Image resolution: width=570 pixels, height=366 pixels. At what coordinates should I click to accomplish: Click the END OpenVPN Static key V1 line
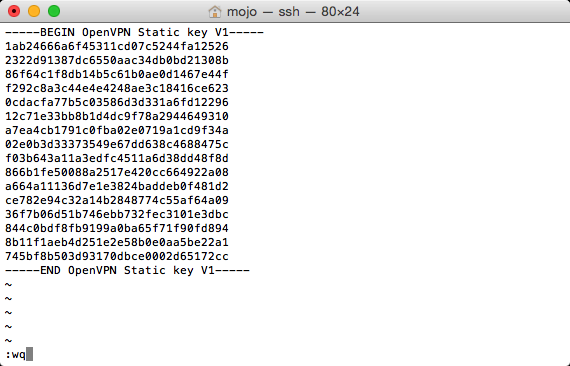pyautogui.click(x=127, y=270)
